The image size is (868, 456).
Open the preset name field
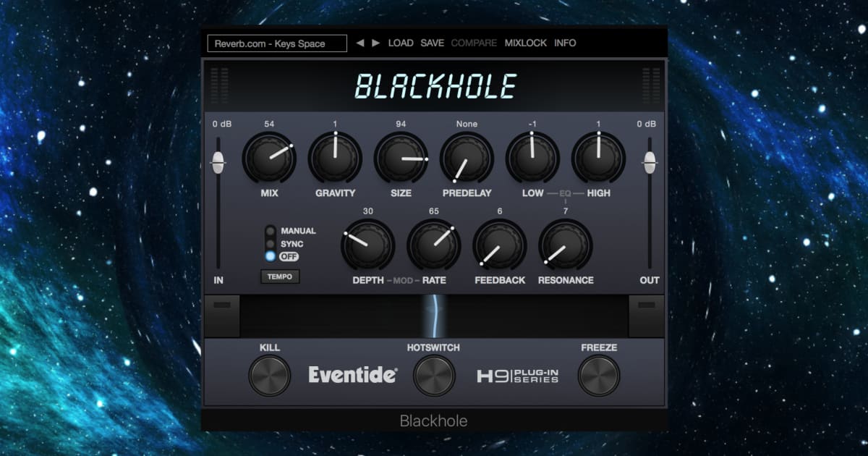coord(276,43)
